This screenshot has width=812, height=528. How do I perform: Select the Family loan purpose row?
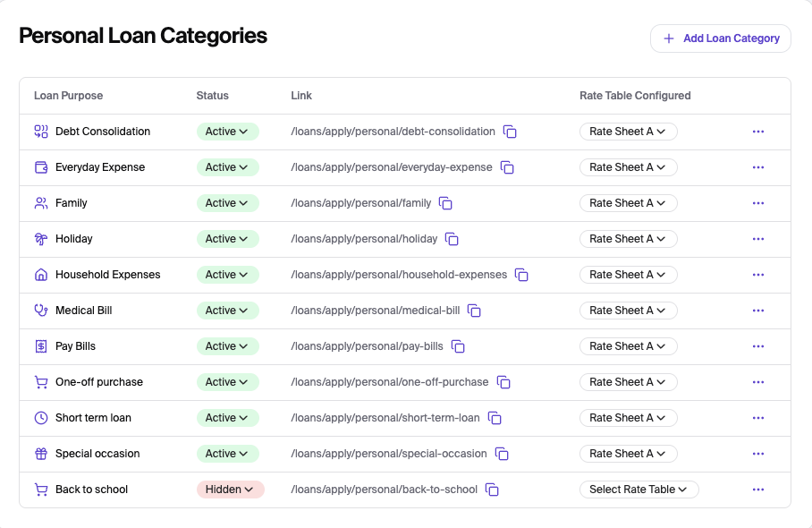(72, 203)
